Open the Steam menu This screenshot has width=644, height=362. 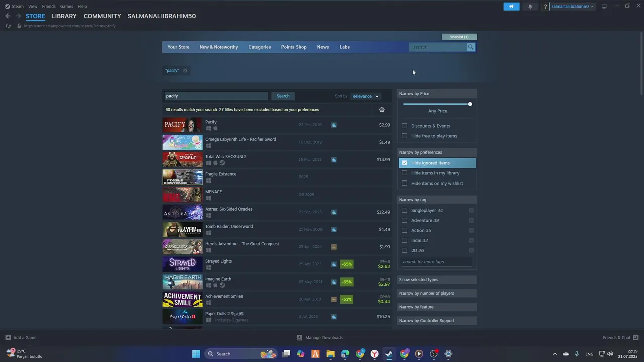18,6
